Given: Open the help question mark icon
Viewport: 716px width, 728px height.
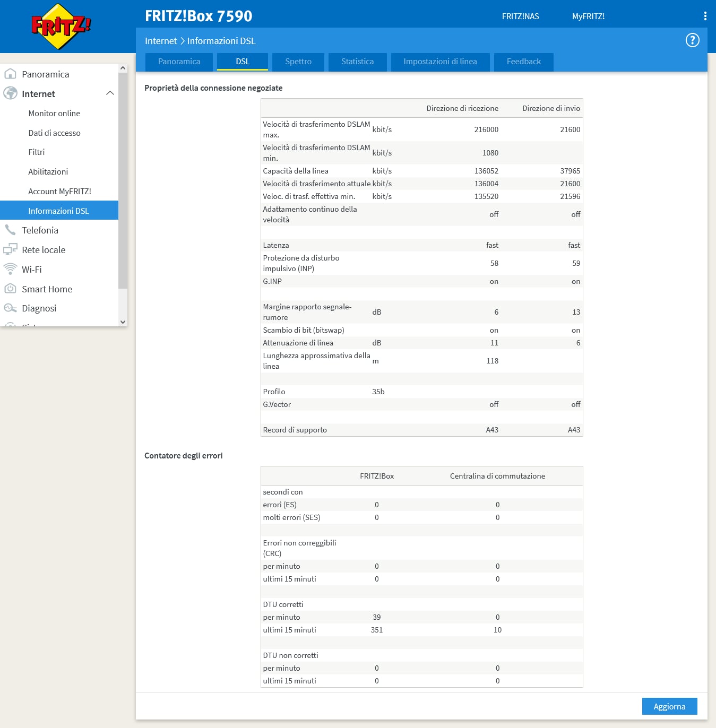Looking at the screenshot, I should coord(692,40).
